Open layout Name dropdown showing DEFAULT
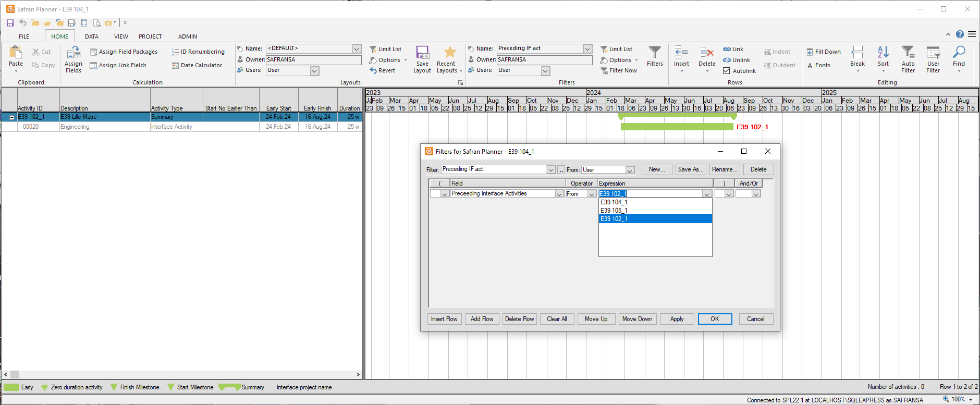 click(357, 48)
